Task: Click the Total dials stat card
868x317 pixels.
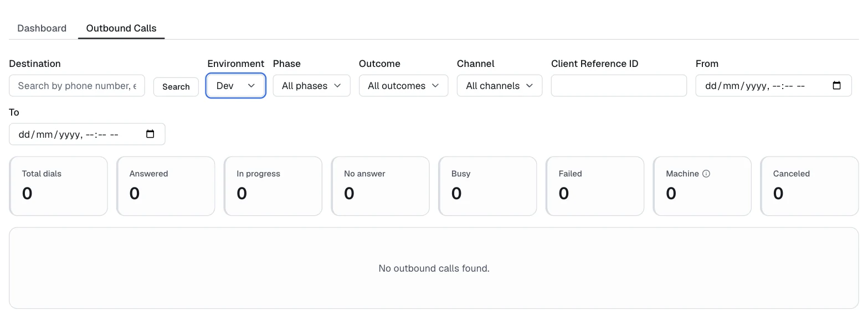Action: click(x=58, y=186)
